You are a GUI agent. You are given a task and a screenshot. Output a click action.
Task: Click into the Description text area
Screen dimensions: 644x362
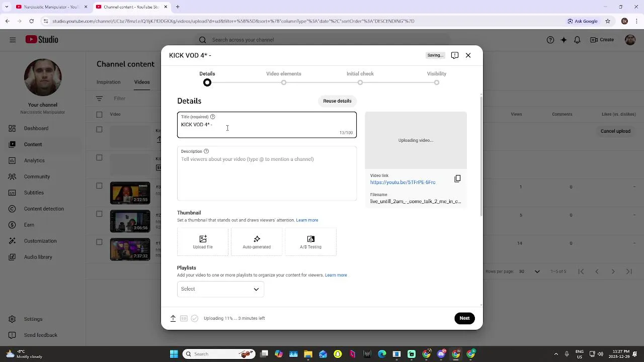tap(267, 173)
